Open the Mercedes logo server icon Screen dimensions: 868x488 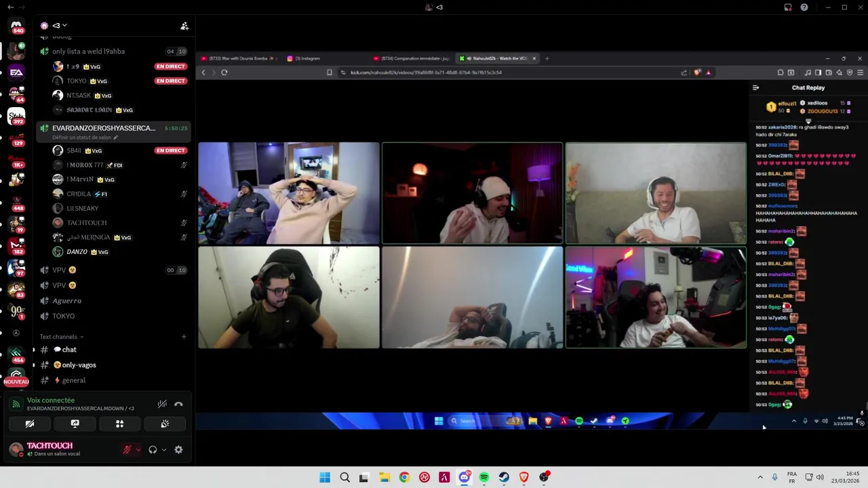(16, 333)
